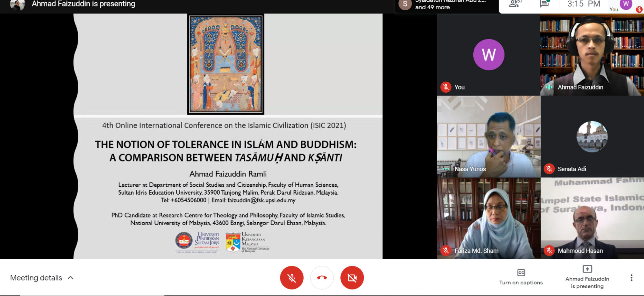Click the 'and 49 more' participants text

(x=432, y=7)
